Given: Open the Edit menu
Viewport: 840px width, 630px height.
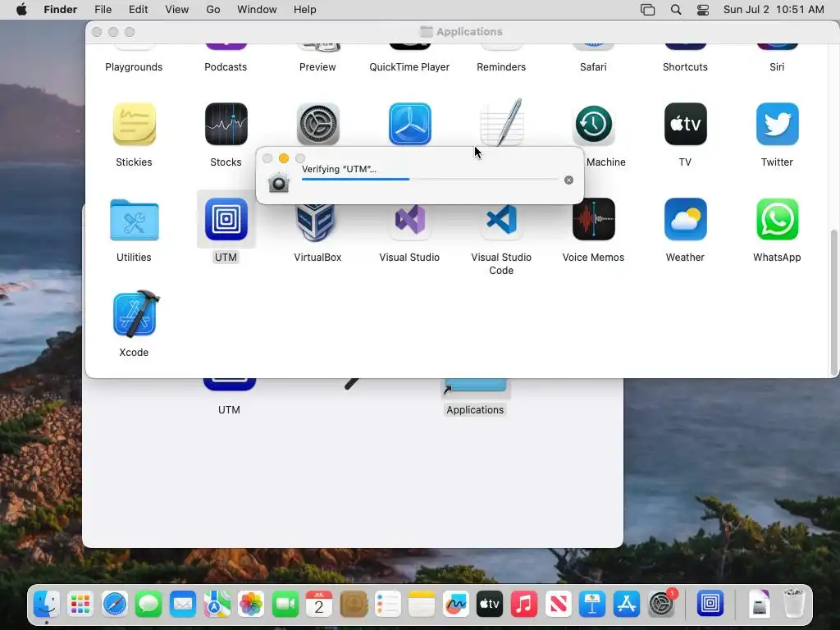Looking at the screenshot, I should point(138,10).
